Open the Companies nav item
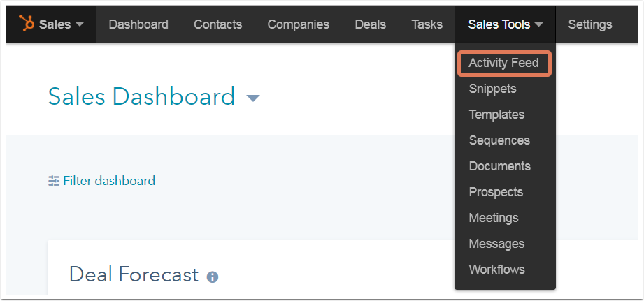Screen dimensions: 644x301 (x=298, y=24)
